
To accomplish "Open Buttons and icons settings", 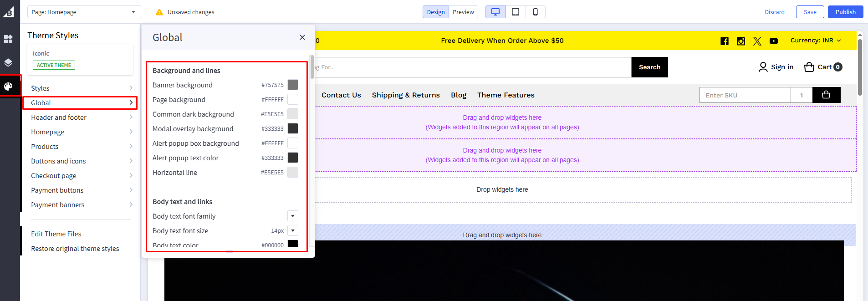I will coord(80,161).
